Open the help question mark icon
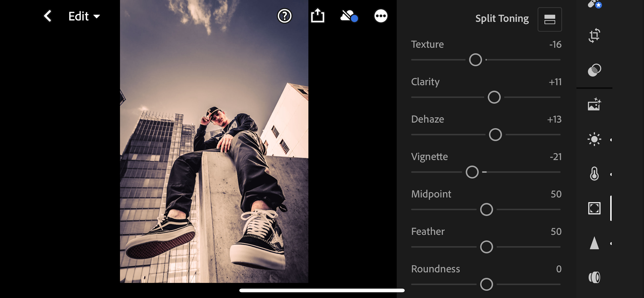The height and width of the screenshot is (298, 644). [x=284, y=16]
